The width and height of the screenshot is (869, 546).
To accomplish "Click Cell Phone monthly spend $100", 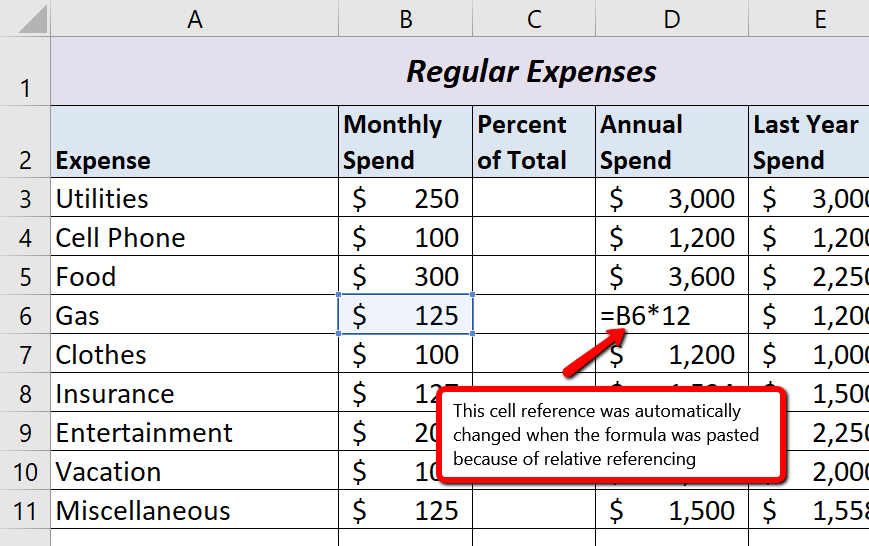I will pos(406,237).
